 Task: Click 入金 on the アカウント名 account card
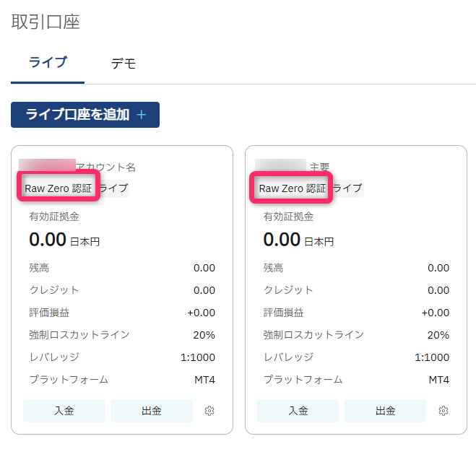64,411
